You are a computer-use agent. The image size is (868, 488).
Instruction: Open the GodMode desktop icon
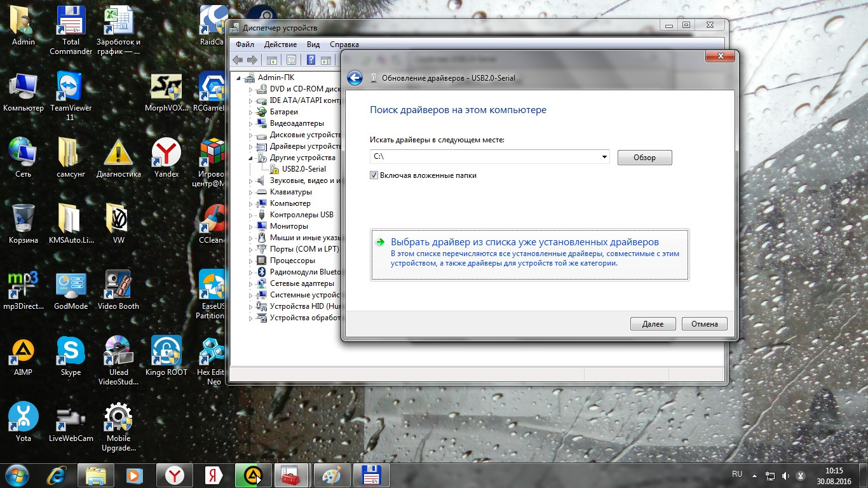[71, 290]
